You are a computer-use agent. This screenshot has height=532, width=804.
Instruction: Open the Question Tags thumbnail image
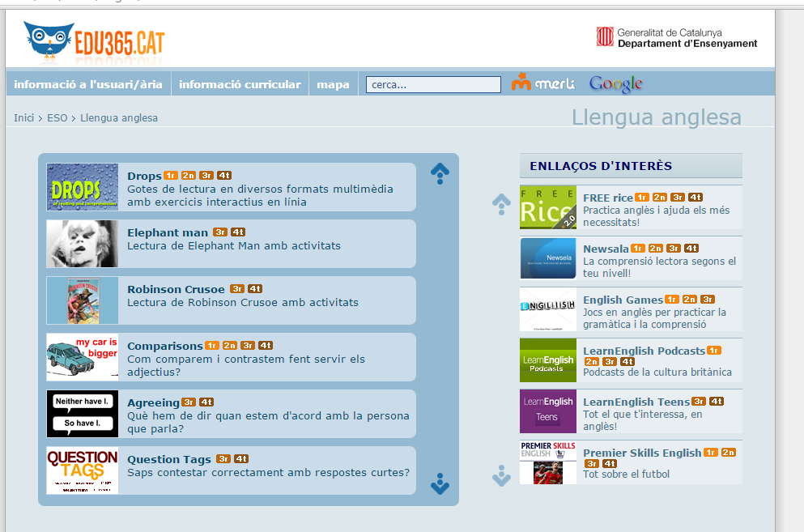(x=82, y=470)
